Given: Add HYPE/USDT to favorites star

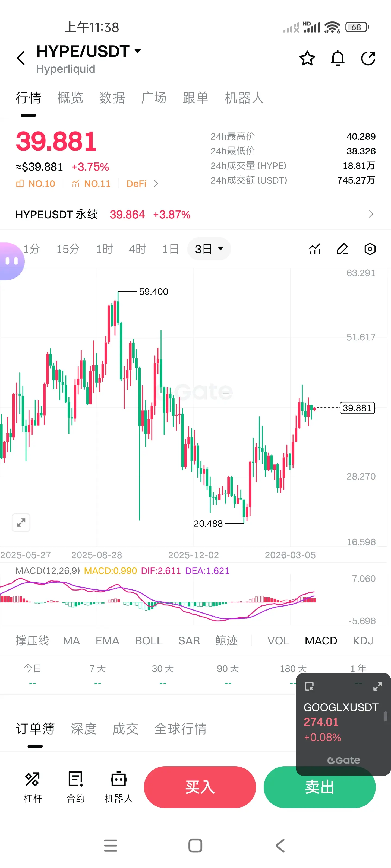Looking at the screenshot, I should tap(307, 58).
